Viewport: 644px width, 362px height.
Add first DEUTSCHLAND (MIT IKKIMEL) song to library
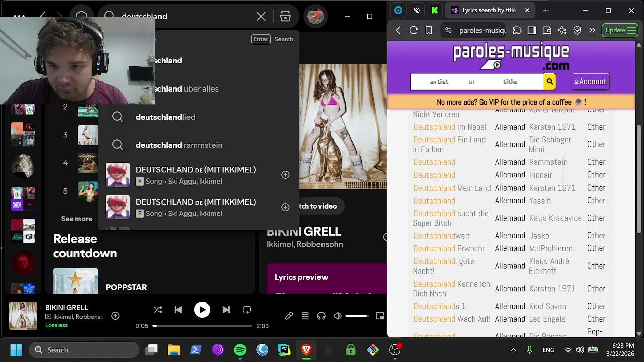coord(285,175)
